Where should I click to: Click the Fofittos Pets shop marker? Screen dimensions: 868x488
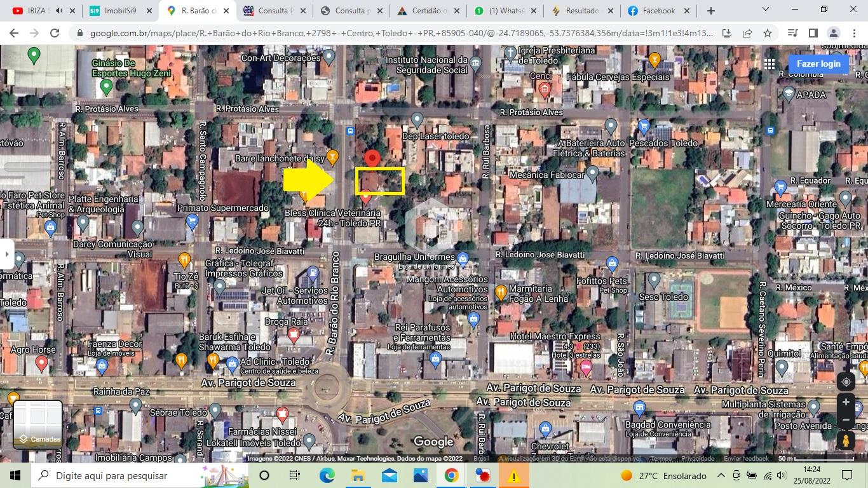tap(612, 262)
